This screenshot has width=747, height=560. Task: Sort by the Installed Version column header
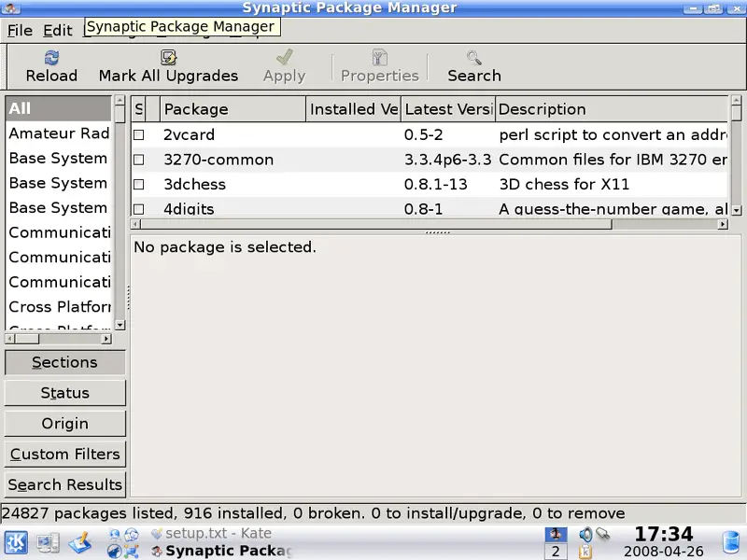pyautogui.click(x=354, y=109)
